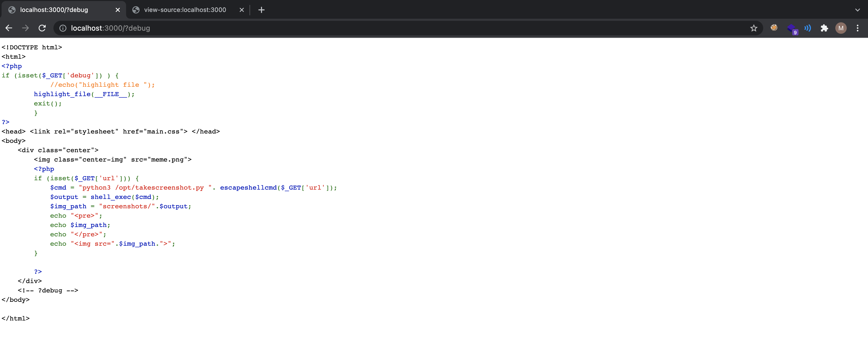Click the <!-- ?debug --> comment

point(48,290)
